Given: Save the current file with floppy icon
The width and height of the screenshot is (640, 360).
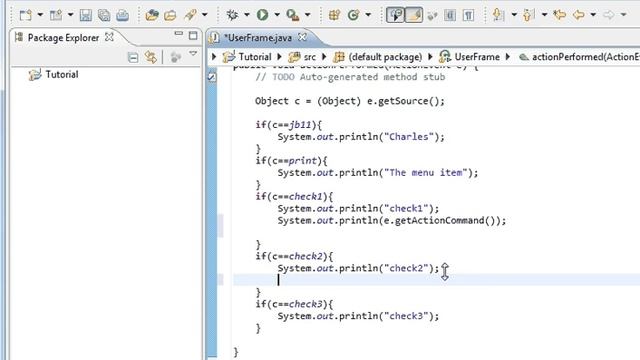Looking at the screenshot, I should (85, 16).
